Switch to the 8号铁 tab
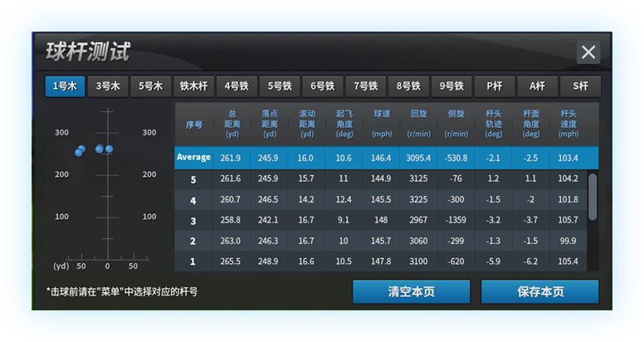Screen dimensions: 644x342 [x=408, y=86]
